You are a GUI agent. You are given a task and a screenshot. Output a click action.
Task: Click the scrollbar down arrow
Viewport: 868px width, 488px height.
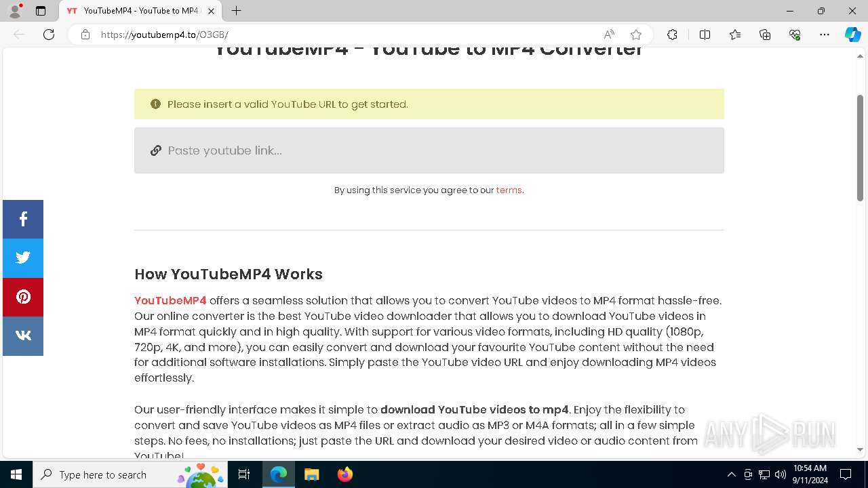click(860, 449)
